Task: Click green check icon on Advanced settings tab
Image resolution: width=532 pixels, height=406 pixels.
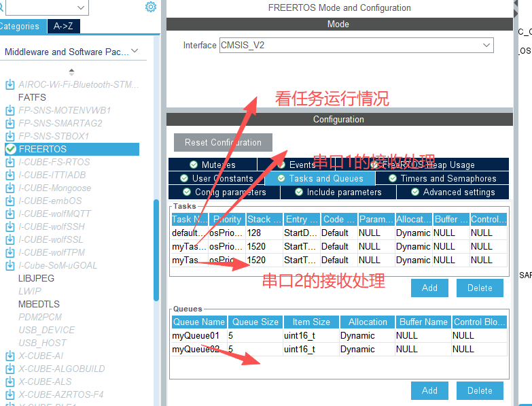Action: click(415, 192)
